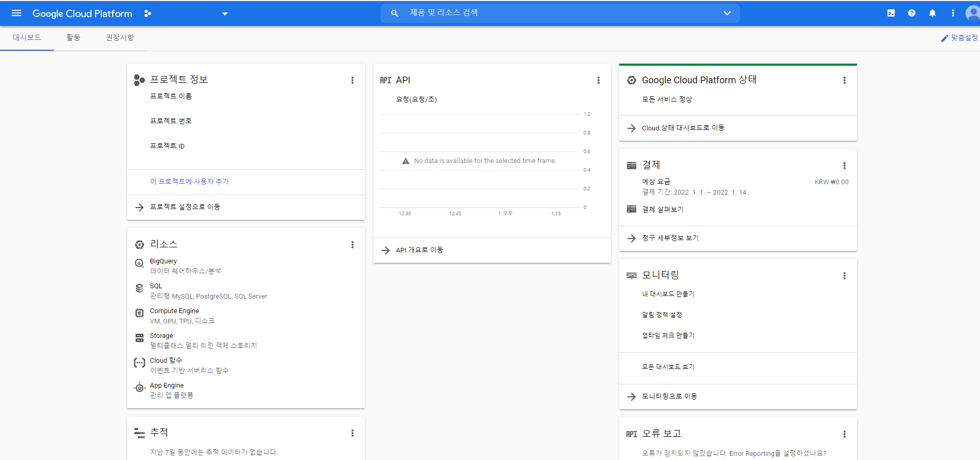Open the top bar settings kebab menu
The height and width of the screenshot is (460, 980).
953,13
